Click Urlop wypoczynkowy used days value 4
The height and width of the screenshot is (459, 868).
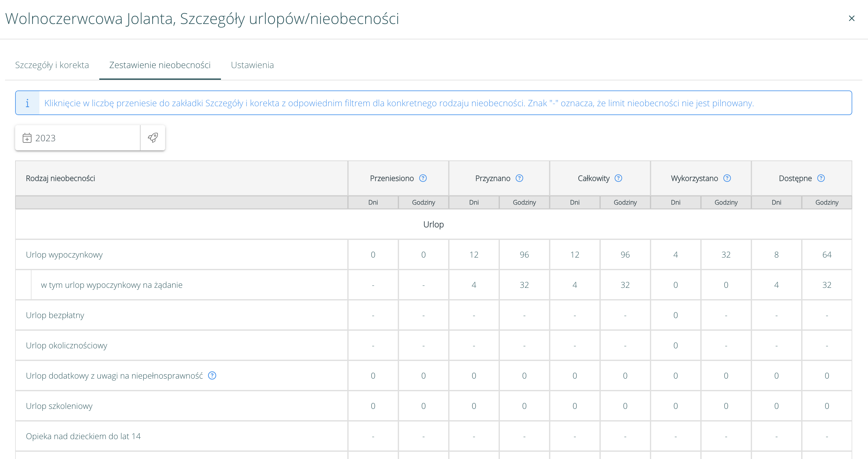675,255
